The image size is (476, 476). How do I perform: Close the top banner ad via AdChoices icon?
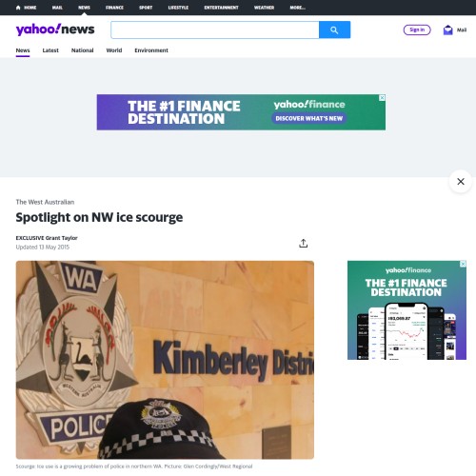382,98
